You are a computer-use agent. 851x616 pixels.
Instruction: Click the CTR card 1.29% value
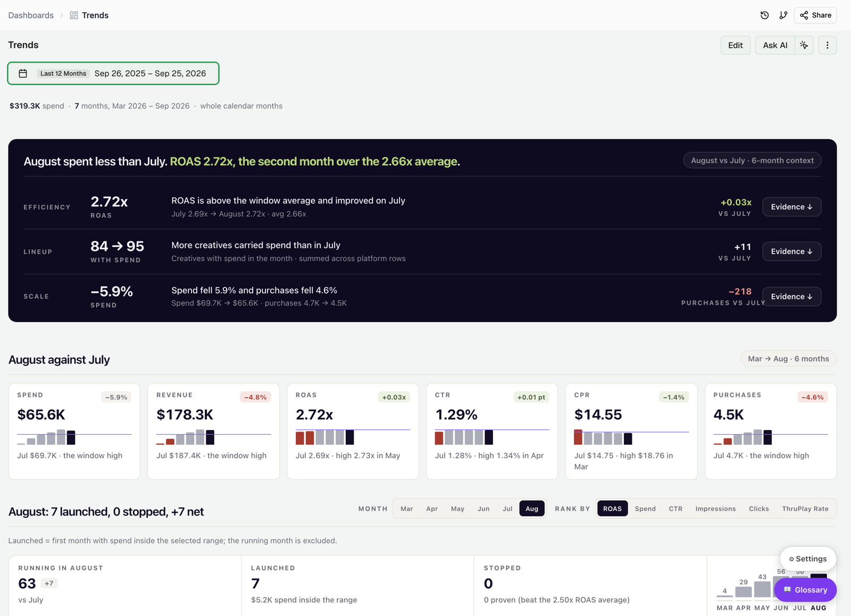[456, 415]
